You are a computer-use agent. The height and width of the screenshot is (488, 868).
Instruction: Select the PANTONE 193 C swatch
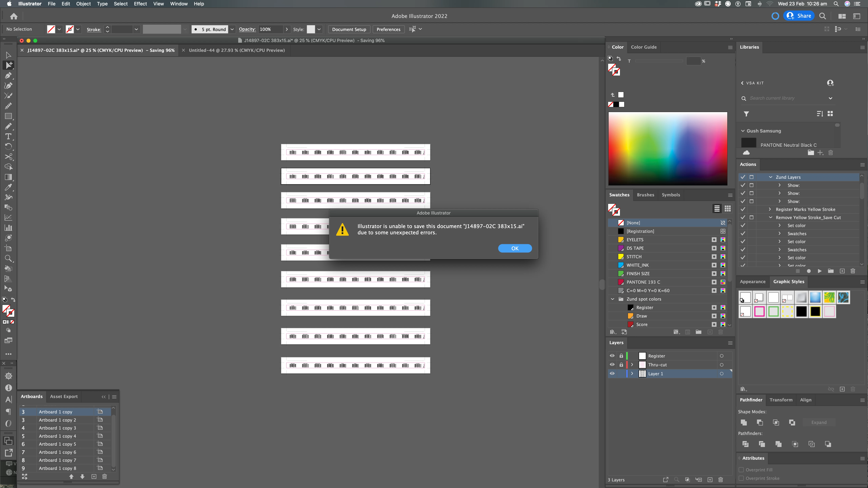(643, 282)
